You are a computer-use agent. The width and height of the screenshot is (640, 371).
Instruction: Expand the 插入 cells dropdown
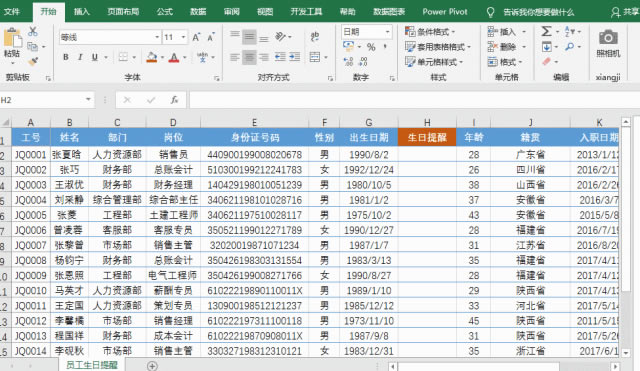click(x=524, y=32)
